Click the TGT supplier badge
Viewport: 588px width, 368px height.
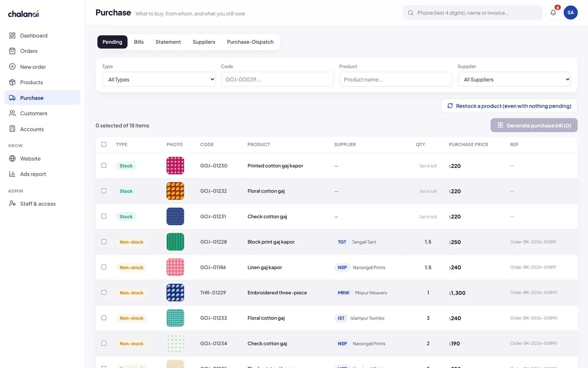[342, 242]
